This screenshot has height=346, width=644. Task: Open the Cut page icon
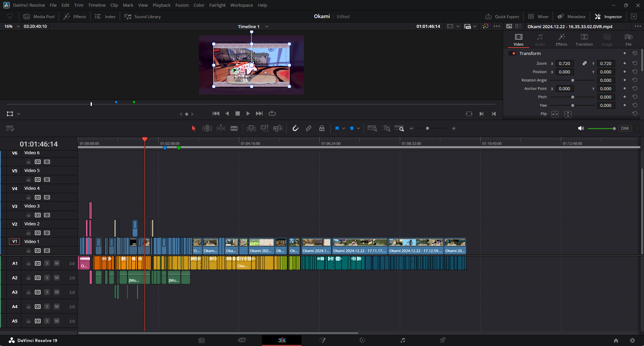click(x=241, y=340)
